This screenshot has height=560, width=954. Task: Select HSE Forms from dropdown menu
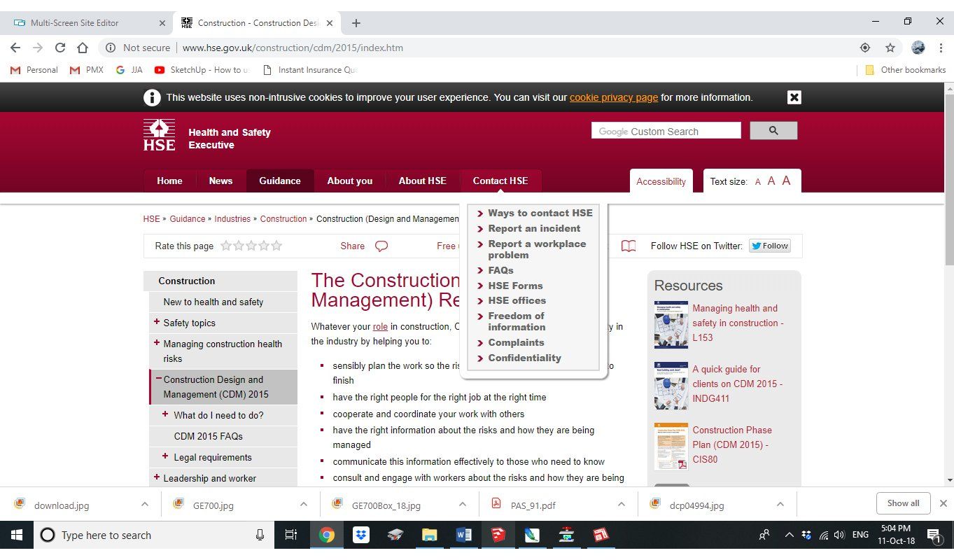[x=515, y=286]
